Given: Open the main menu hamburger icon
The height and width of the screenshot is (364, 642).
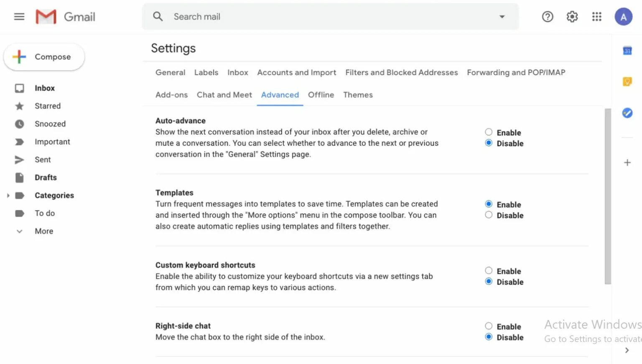Looking at the screenshot, I should pos(19,17).
